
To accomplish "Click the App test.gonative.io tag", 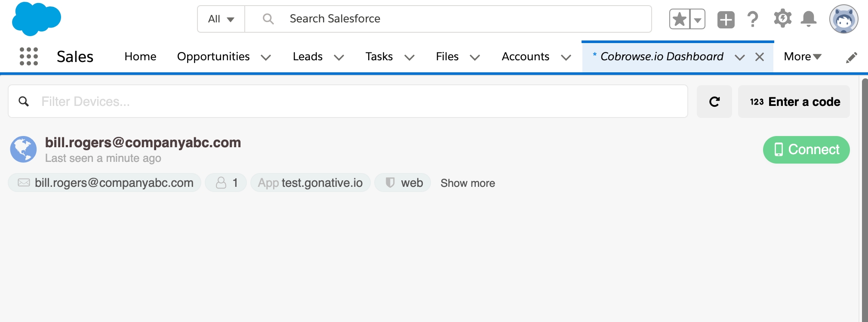I will coord(311,183).
